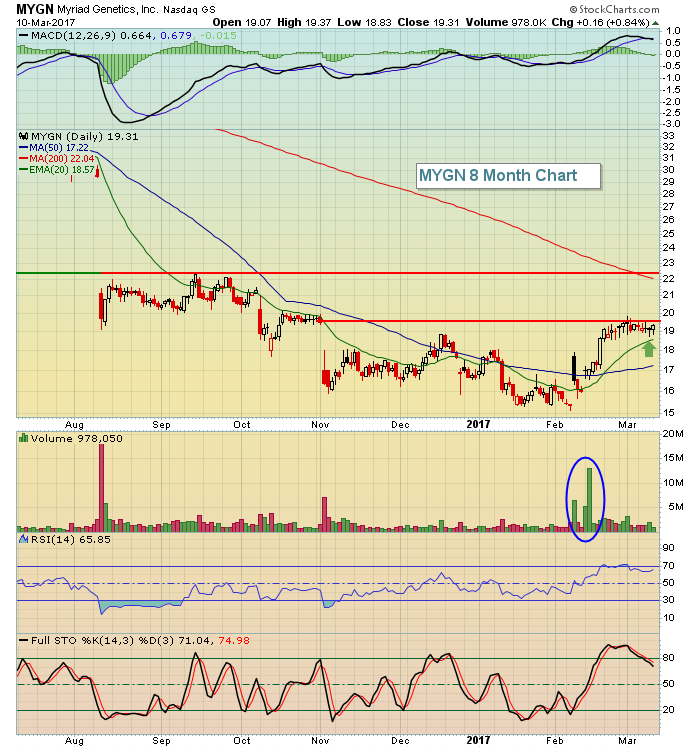Click the green -0.015 MACD histogram value

coord(218,35)
